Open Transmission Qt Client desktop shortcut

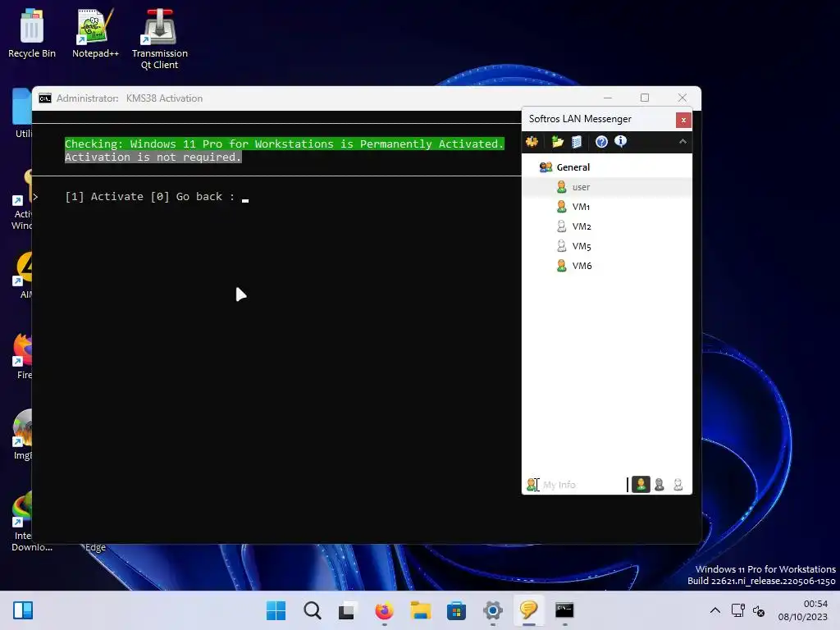pos(160,39)
